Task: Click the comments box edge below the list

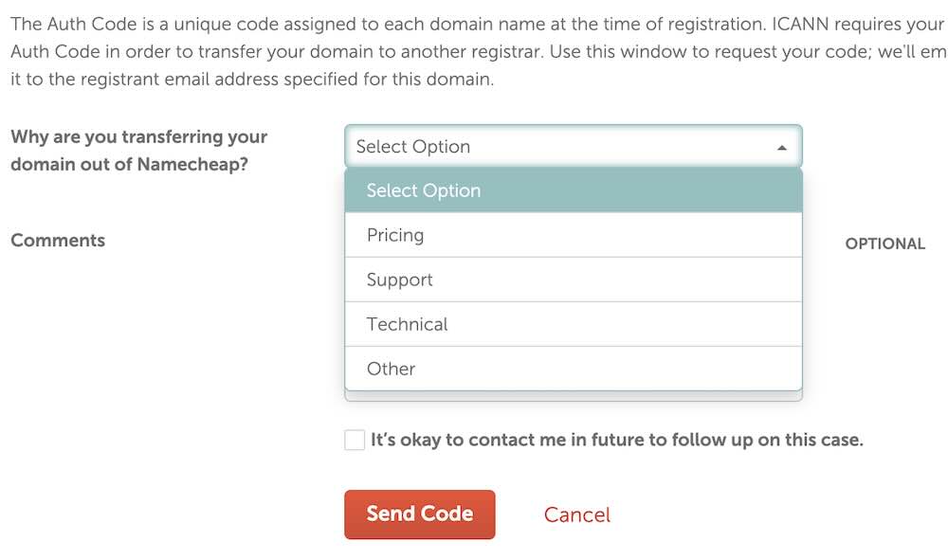Action: click(x=573, y=396)
